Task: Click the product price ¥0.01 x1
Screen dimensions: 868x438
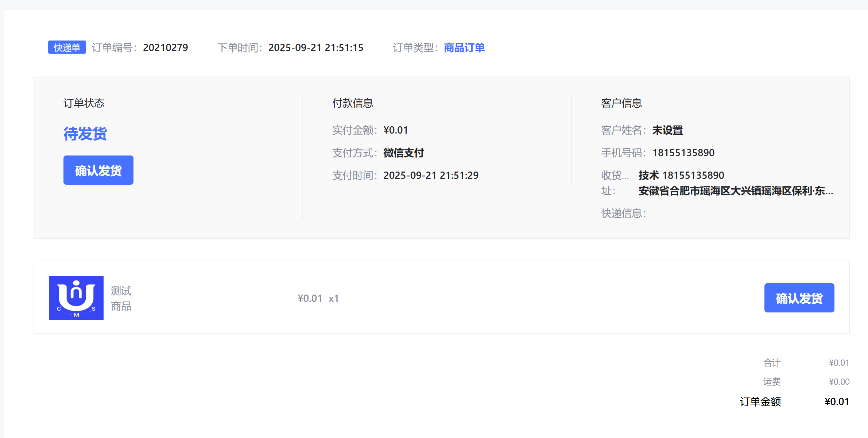Action: [x=318, y=299]
